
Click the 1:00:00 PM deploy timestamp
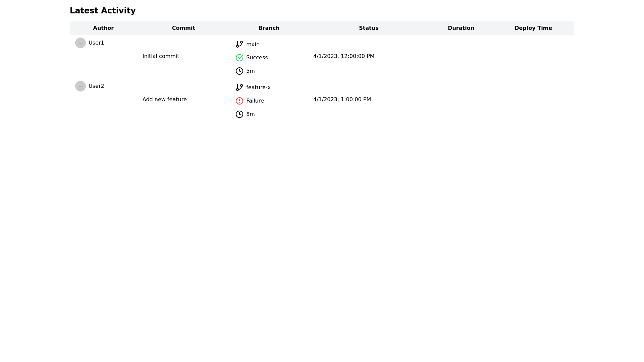[342, 100]
